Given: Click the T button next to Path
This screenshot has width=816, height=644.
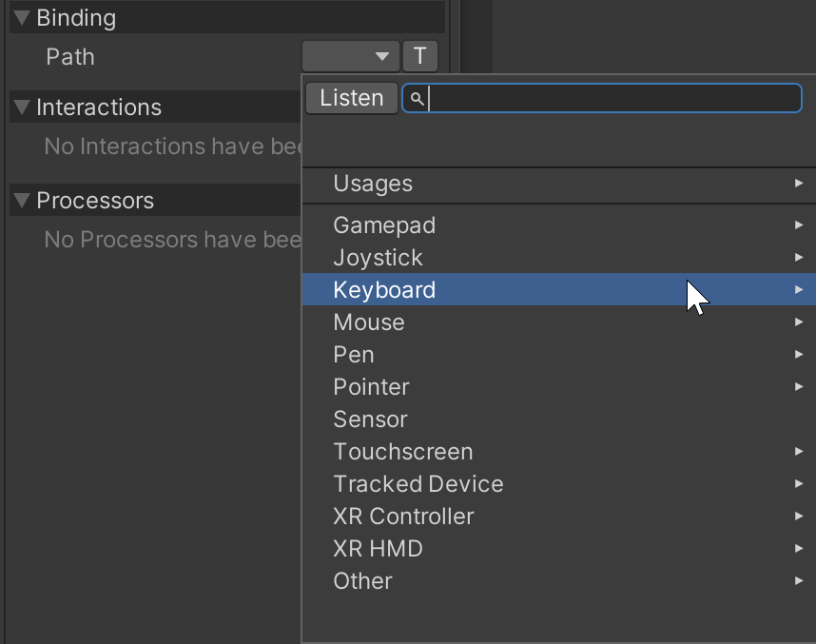Looking at the screenshot, I should [419, 56].
